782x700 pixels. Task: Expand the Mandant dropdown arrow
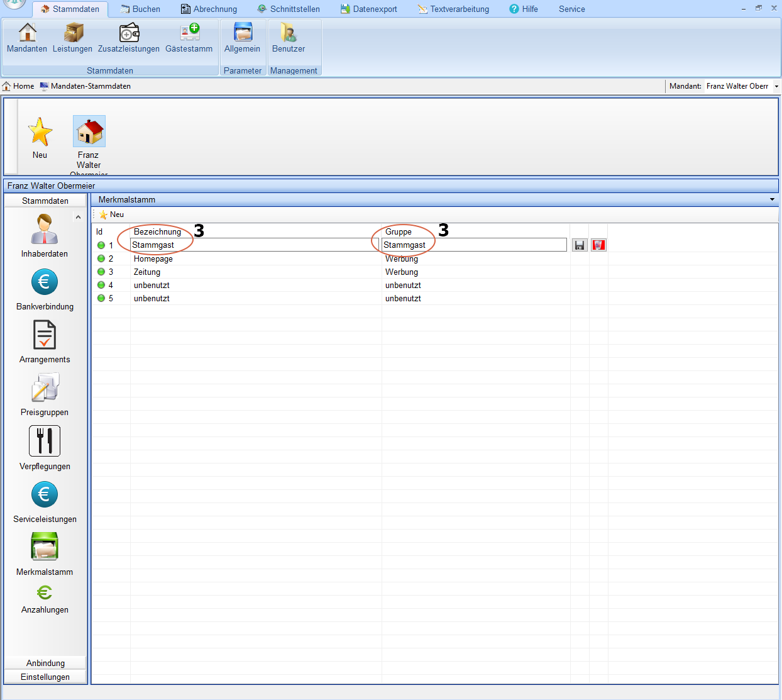tap(776, 86)
